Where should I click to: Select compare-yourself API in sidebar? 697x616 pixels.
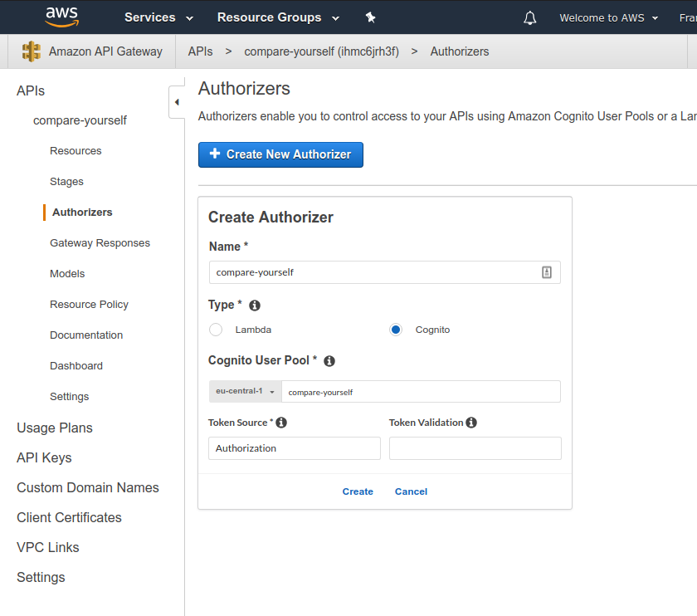coord(80,120)
